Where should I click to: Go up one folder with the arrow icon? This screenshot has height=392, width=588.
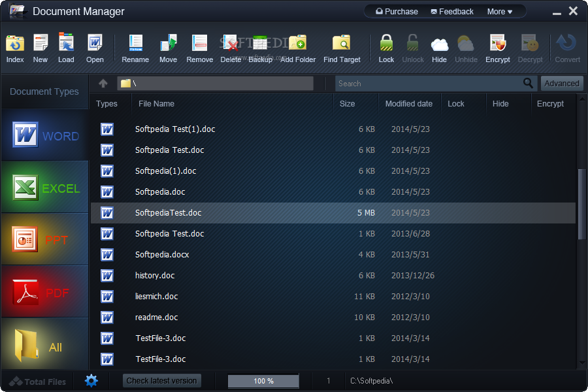coord(103,83)
